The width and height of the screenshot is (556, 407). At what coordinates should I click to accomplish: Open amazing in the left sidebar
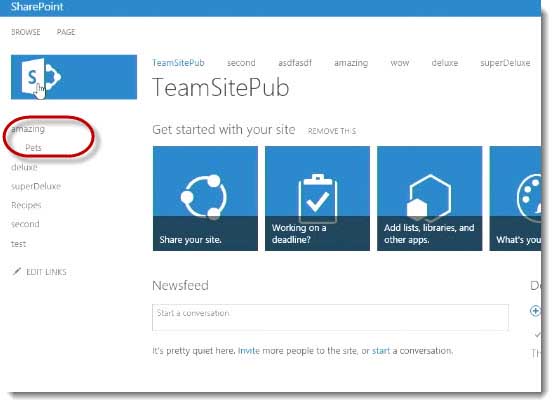pyautogui.click(x=28, y=129)
